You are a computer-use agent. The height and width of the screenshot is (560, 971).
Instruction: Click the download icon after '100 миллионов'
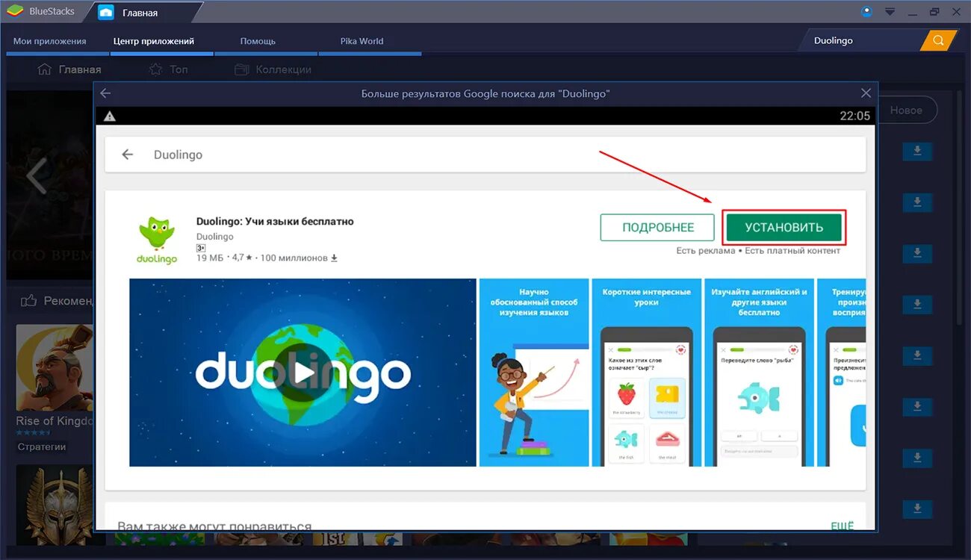(334, 258)
